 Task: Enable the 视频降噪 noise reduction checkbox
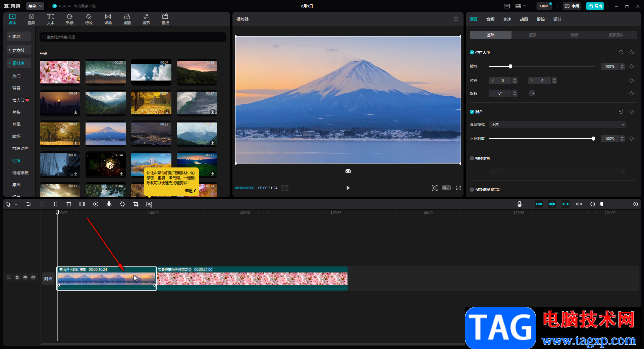[x=472, y=190]
